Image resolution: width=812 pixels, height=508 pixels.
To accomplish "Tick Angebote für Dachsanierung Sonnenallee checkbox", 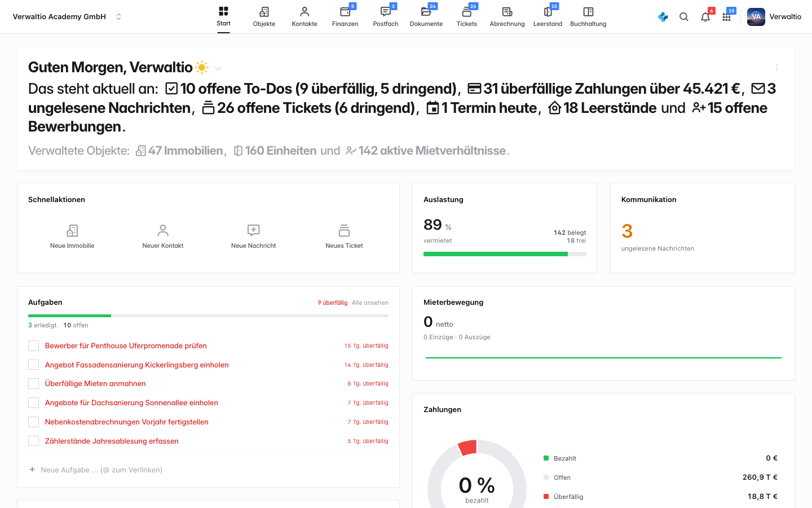I will (x=34, y=403).
